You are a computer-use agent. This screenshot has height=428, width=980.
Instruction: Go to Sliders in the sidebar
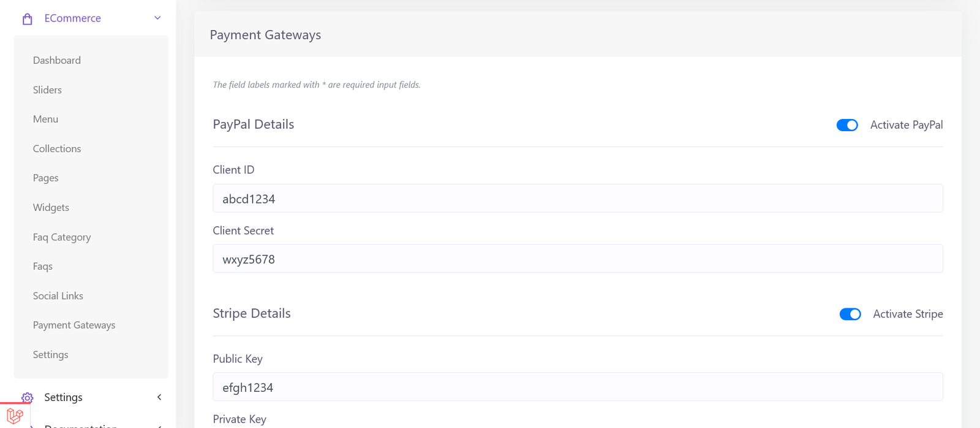click(47, 90)
